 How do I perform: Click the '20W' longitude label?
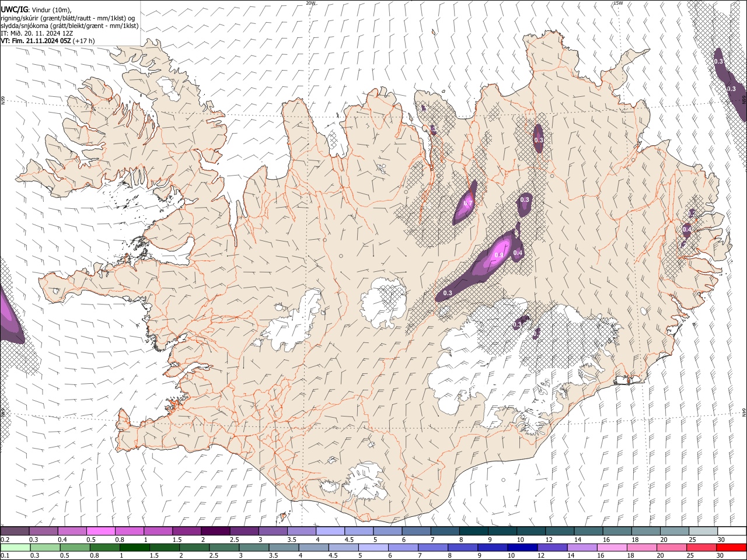click(310, 3)
